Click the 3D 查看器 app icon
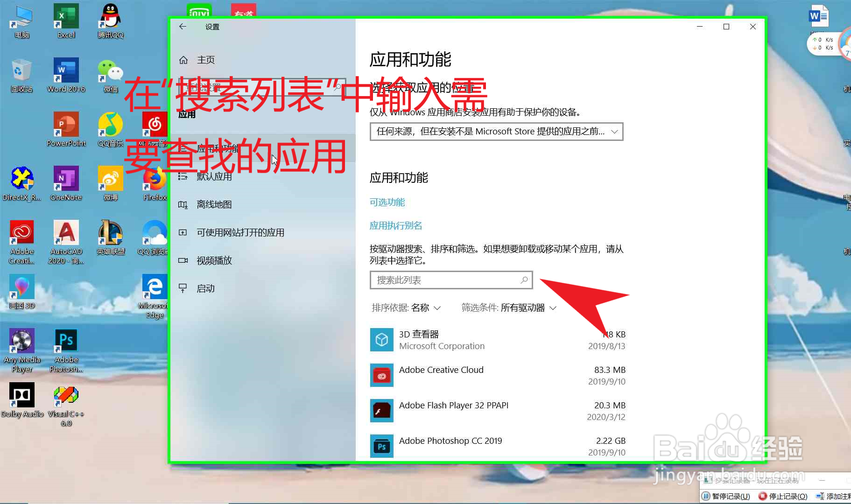 tap(382, 340)
